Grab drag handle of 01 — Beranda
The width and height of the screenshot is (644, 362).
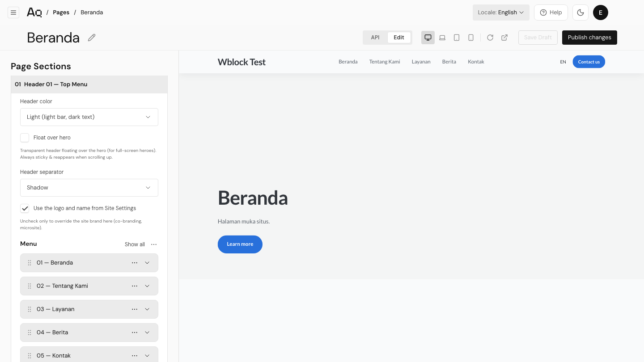pyautogui.click(x=30, y=263)
